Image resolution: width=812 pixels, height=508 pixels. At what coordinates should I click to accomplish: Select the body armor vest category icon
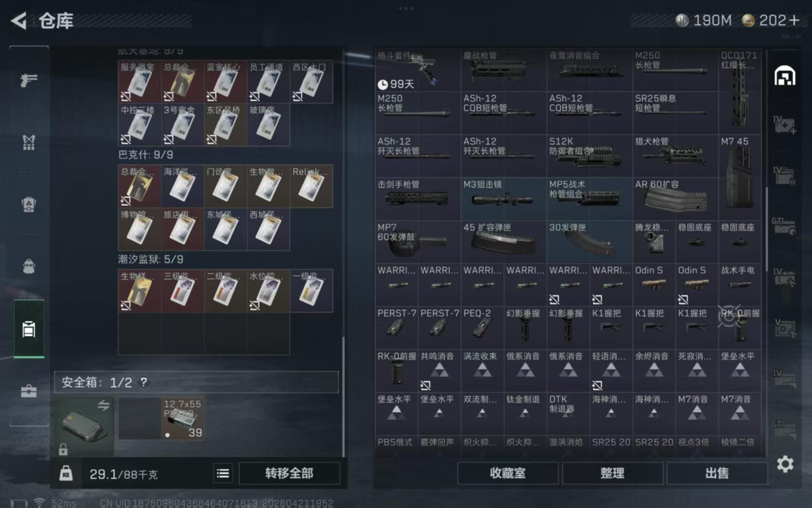pos(29,142)
